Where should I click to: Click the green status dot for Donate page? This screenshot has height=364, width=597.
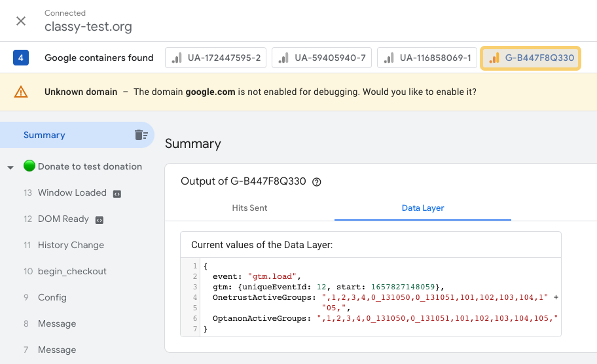[x=29, y=166]
